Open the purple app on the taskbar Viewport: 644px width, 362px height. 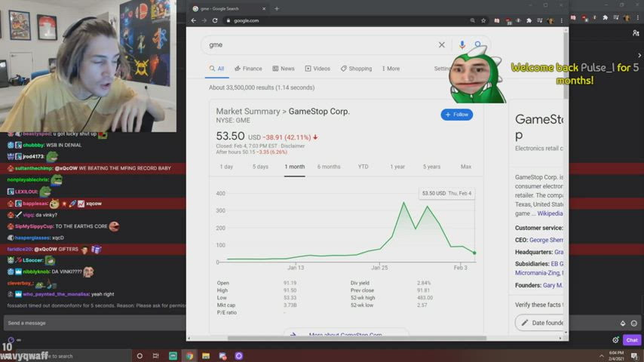click(238, 356)
